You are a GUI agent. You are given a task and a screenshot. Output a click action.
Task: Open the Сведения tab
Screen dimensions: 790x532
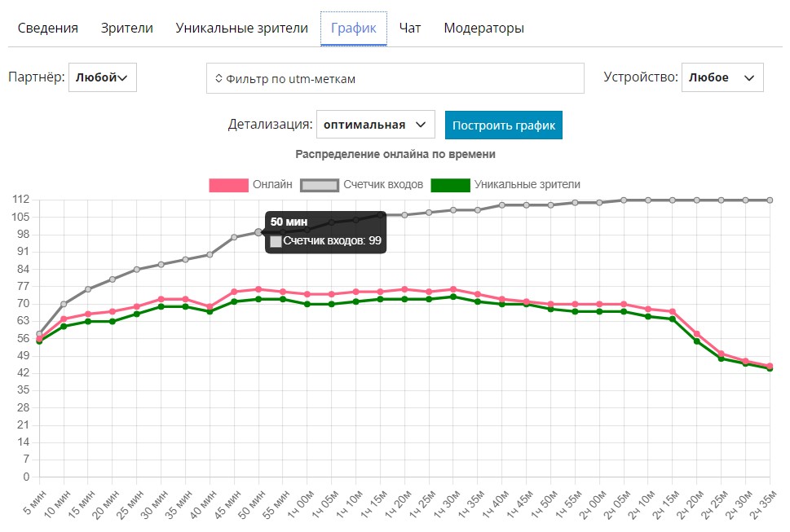coord(48,28)
